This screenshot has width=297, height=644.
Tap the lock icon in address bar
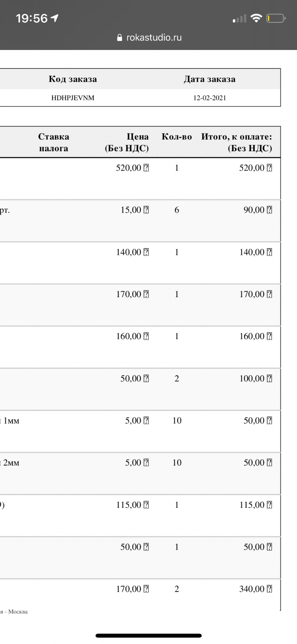[120, 38]
